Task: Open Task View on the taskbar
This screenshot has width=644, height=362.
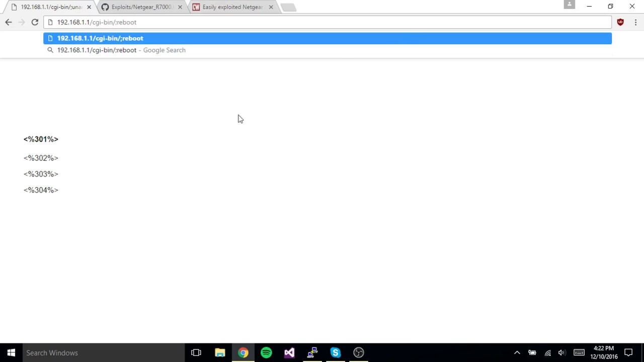Action: coord(196,352)
